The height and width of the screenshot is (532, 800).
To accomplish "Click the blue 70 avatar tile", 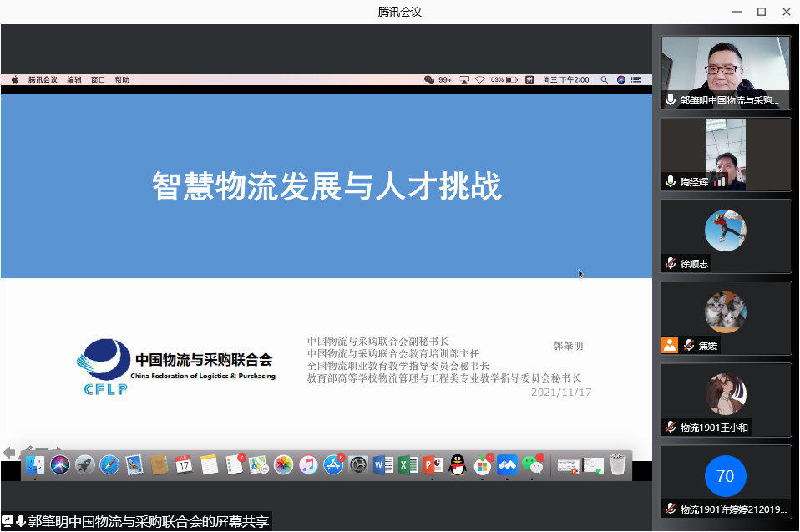I will [725, 476].
